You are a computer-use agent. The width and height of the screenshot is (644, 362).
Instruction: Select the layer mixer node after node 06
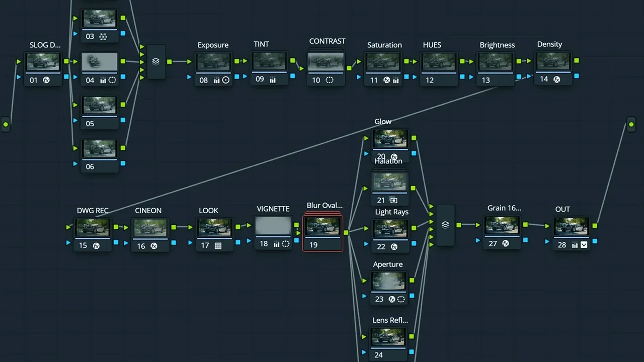coord(156,61)
